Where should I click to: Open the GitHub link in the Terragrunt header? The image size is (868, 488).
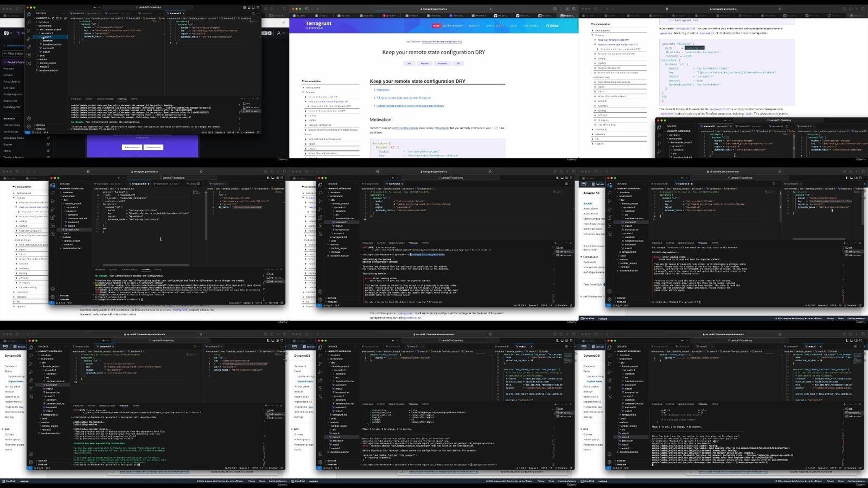[x=553, y=26]
